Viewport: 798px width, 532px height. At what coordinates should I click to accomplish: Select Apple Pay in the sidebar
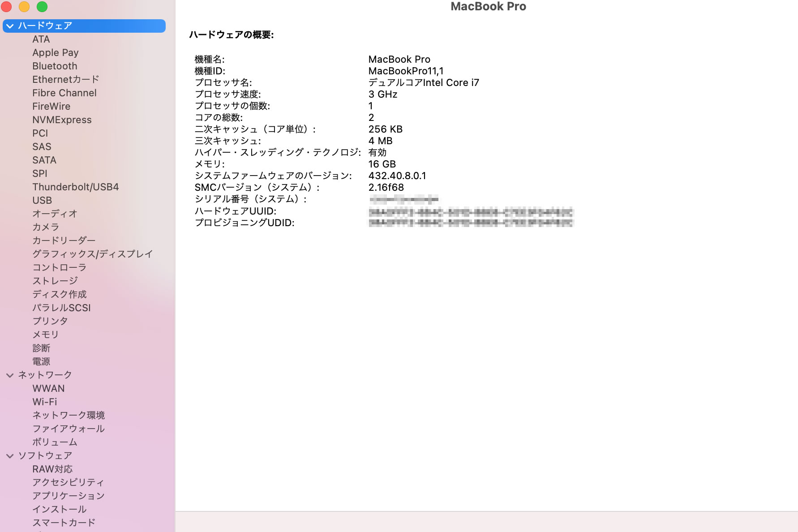pos(56,53)
